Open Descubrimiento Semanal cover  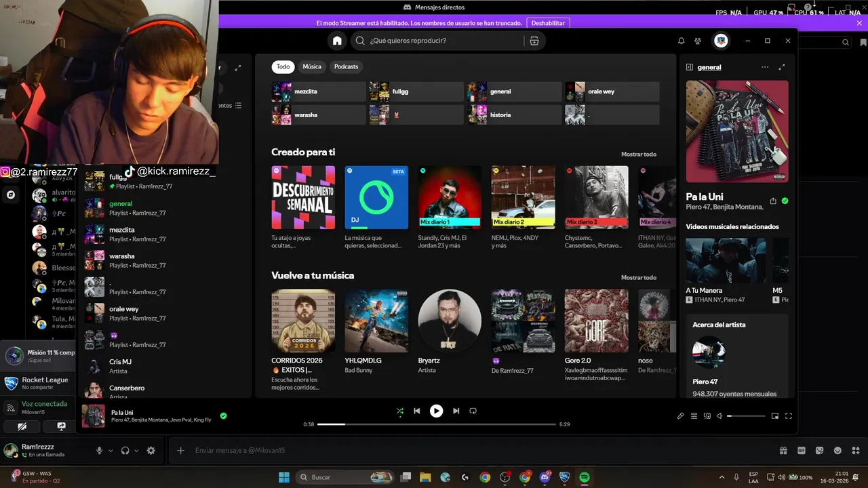303,197
